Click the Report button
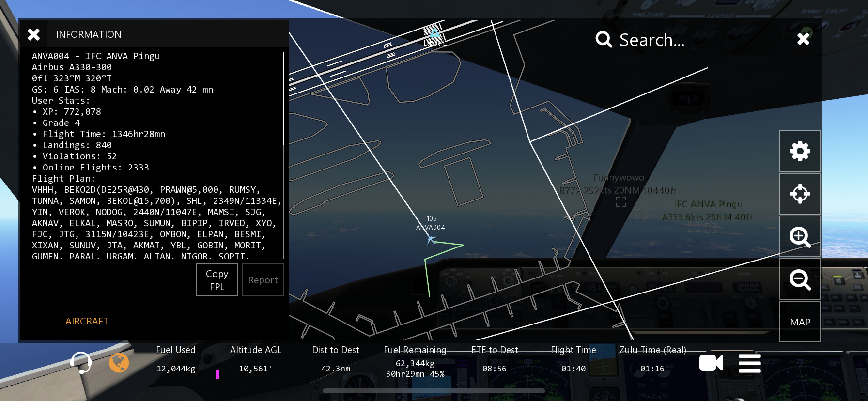 (263, 279)
